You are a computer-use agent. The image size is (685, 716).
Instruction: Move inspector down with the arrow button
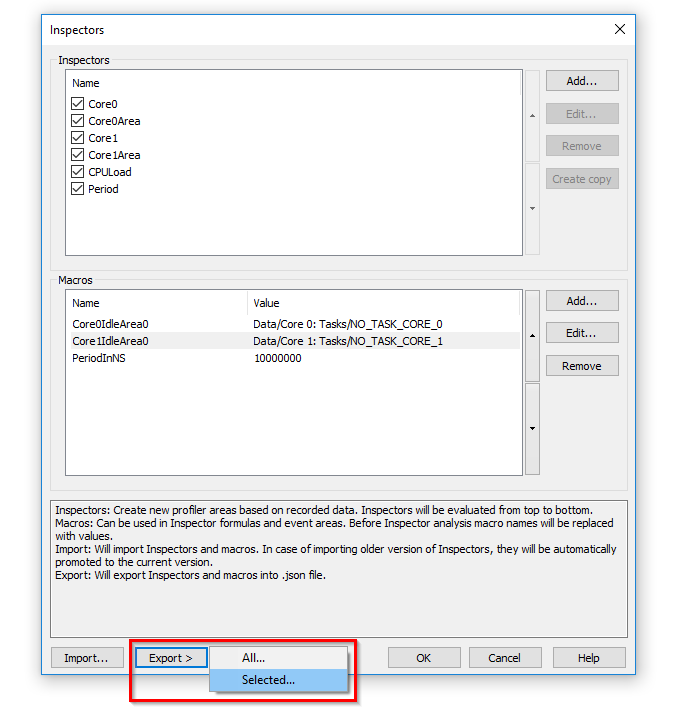pos(532,208)
